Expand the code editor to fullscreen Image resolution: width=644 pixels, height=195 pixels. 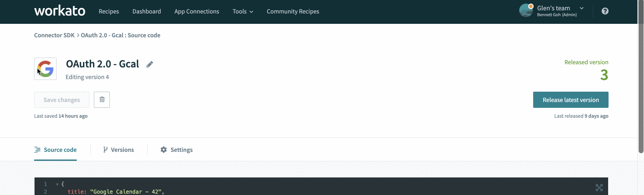599,187
